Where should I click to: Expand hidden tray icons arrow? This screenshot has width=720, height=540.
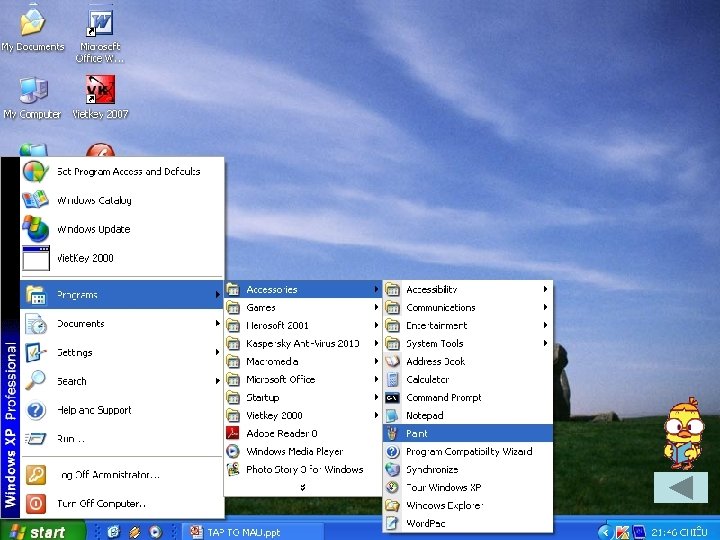(606, 532)
